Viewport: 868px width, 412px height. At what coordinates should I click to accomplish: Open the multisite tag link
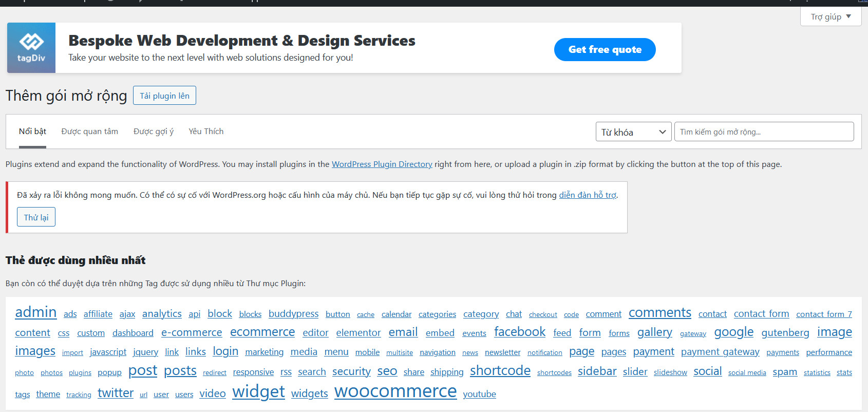pyautogui.click(x=400, y=353)
